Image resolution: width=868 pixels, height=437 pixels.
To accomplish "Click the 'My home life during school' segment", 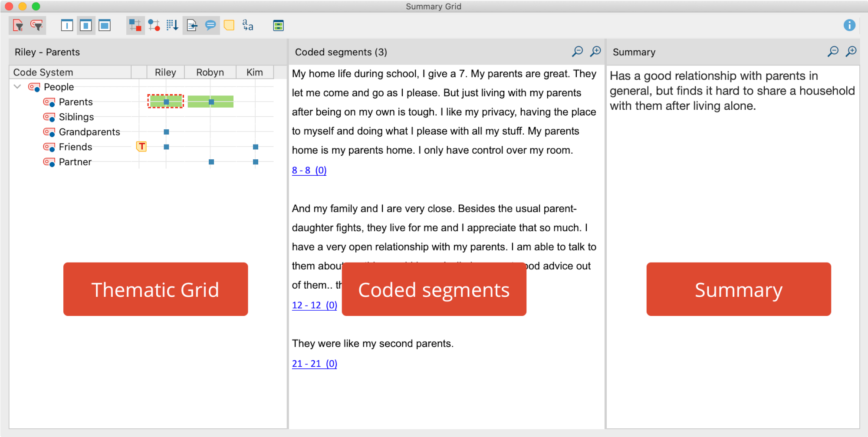I will coord(444,112).
